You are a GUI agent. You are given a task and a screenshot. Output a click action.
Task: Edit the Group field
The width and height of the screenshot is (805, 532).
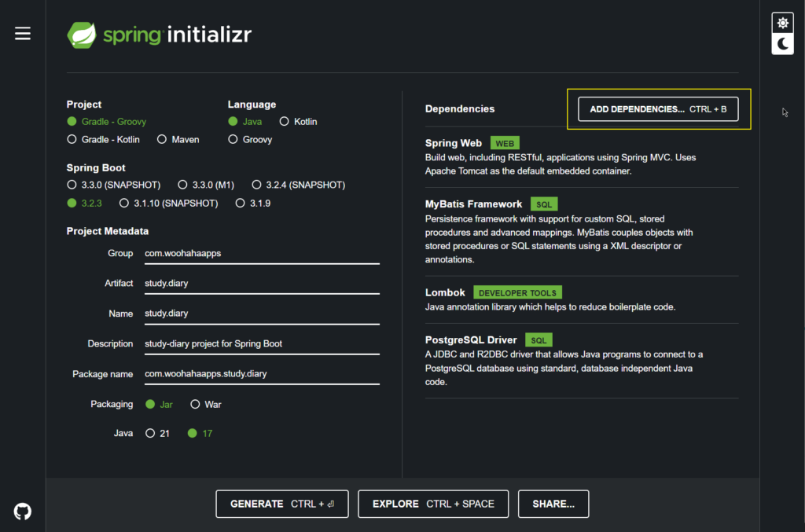(262, 254)
